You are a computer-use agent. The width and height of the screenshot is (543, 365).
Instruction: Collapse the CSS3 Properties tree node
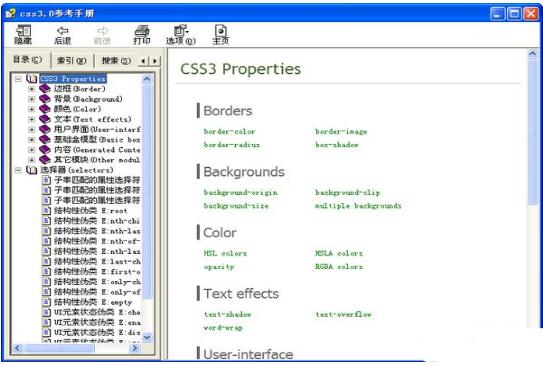(18, 79)
